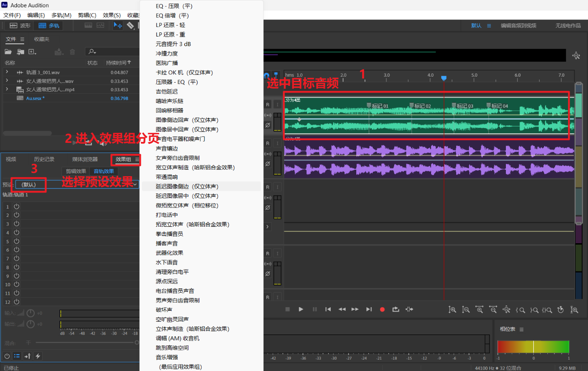Click the Rewind transport button
This screenshot has height=371, width=588.
(342, 309)
